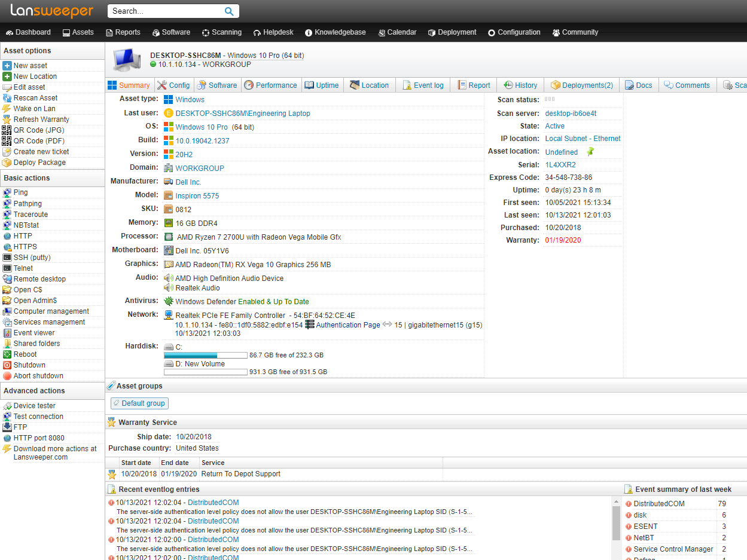Click the 10.0.19042.1237 build link
This screenshot has height=560, width=747.
(x=202, y=141)
